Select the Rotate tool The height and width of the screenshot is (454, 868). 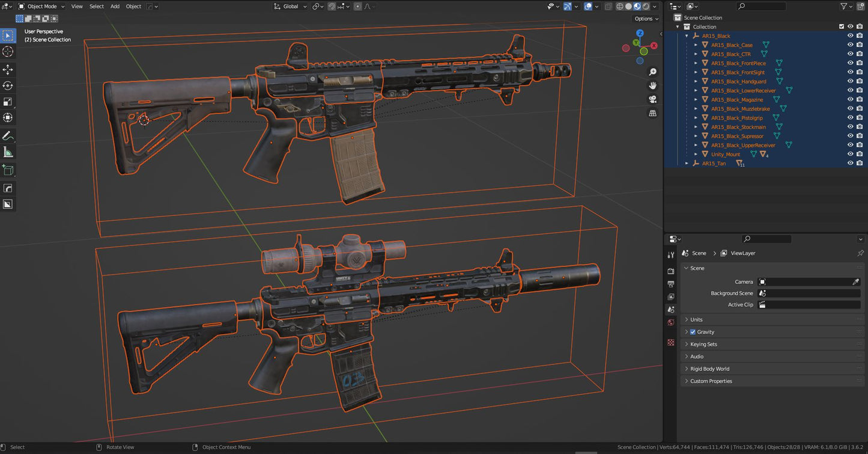(x=8, y=85)
